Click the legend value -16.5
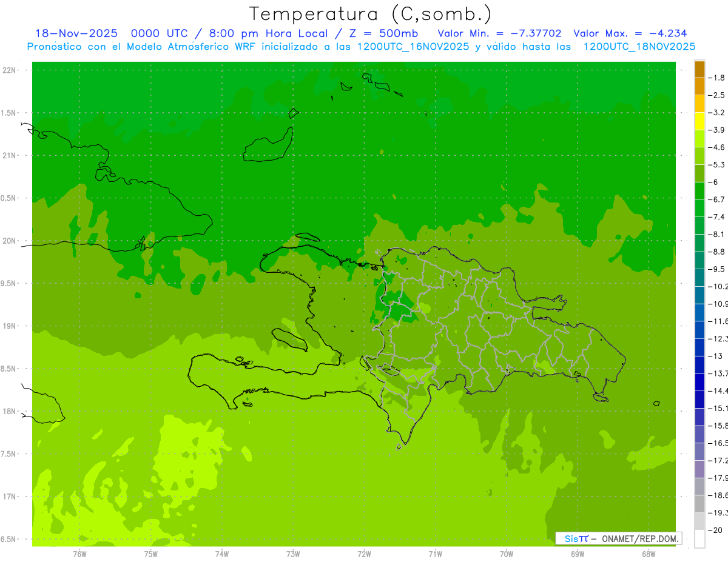 [x=718, y=443]
